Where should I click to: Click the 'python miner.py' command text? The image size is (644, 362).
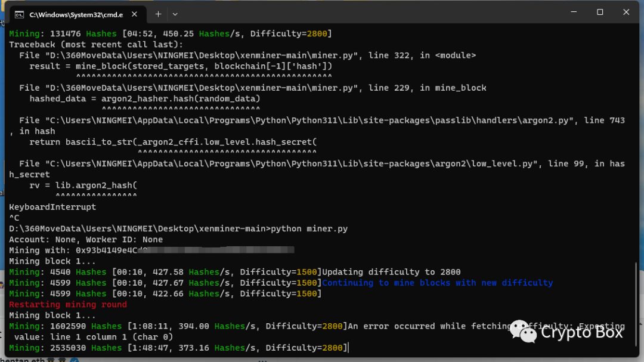(309, 229)
